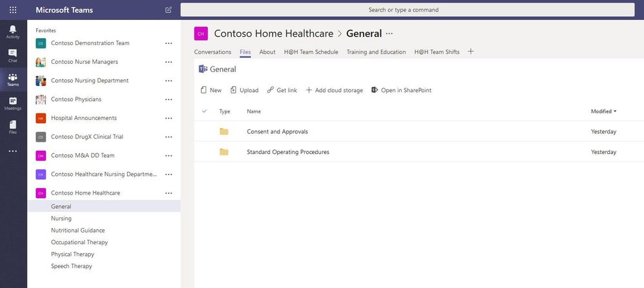This screenshot has width=644, height=288.
Task: Select General channel in team list
Action: pos(104,206)
